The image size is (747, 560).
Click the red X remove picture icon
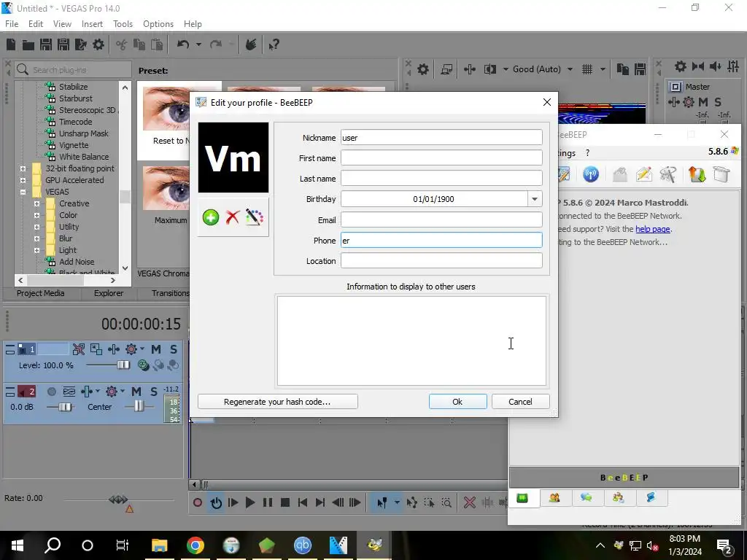coord(233,217)
